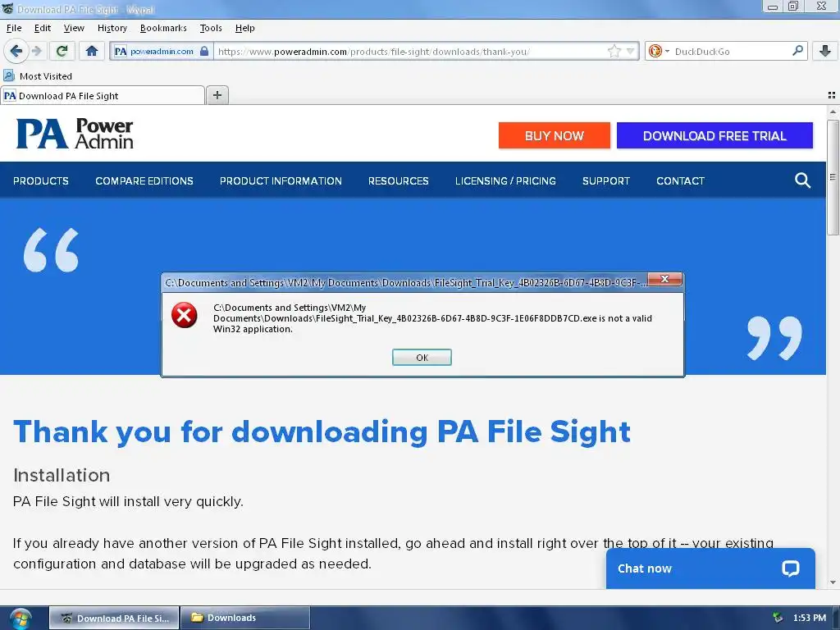Click the padlock site security icon
The height and width of the screenshot is (630, 840).
click(204, 51)
